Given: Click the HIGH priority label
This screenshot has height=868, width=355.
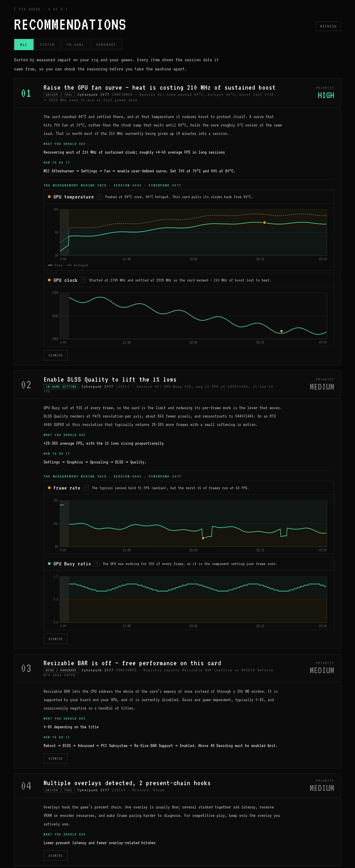Looking at the screenshot, I should pyautogui.click(x=326, y=95).
